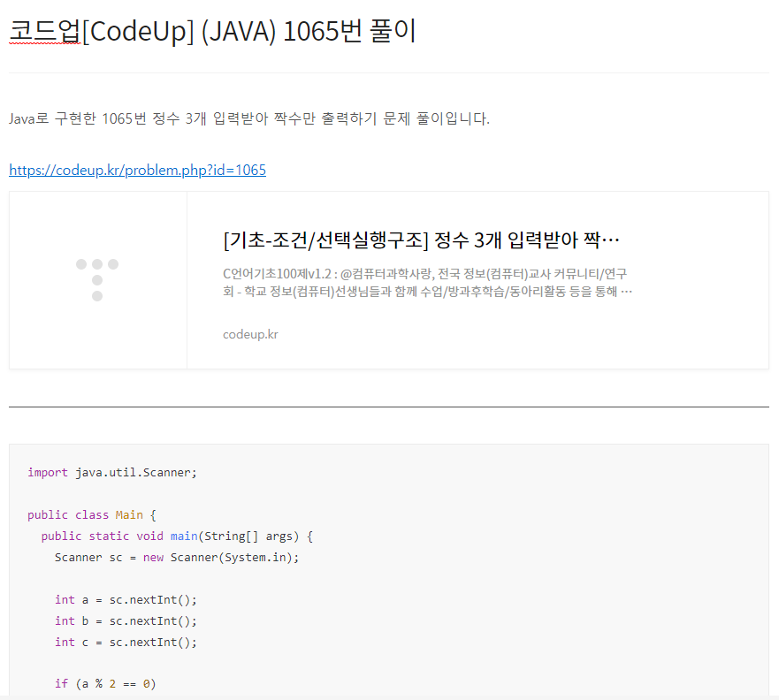Screen dimensions: 779x700
Task: Click the code line int a = sc.nextInt();
Action: (x=126, y=600)
